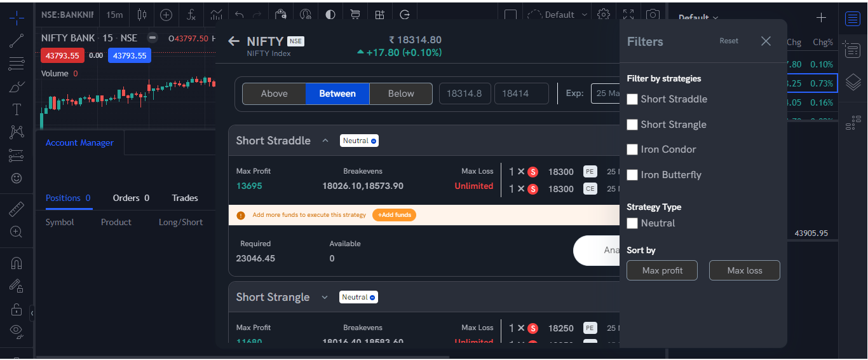The image size is (868, 360).
Task: Edit the upper bound 18414 field
Action: [x=521, y=93]
